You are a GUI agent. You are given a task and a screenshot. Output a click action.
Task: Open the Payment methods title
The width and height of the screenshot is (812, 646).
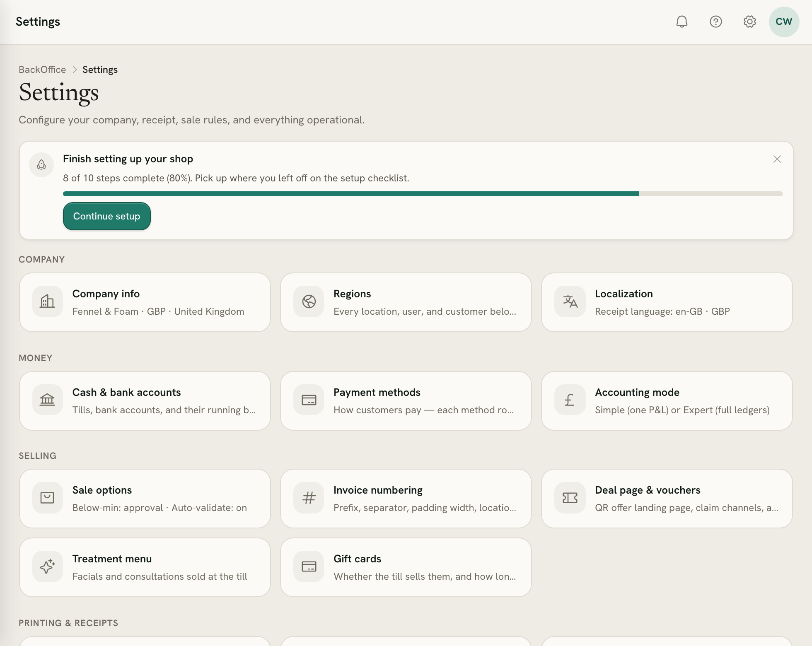(x=377, y=392)
